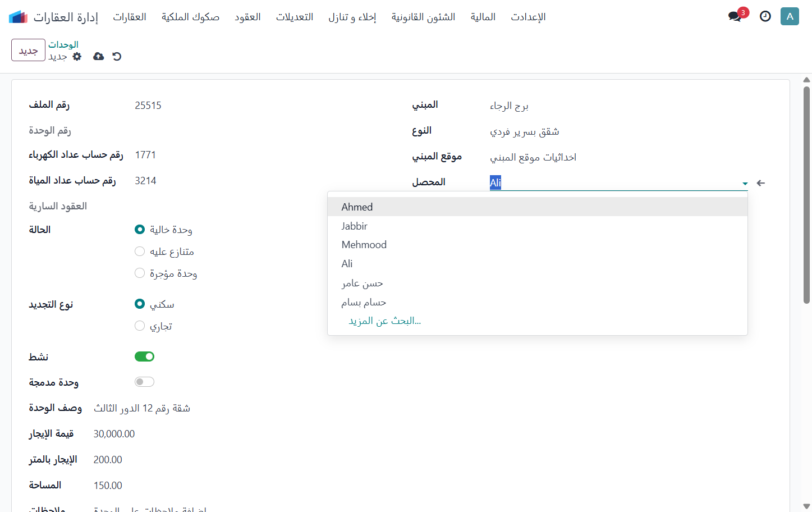Screen dimensions: 812x512
Task: Choose حسام بسام from collector list
Action: (538, 302)
